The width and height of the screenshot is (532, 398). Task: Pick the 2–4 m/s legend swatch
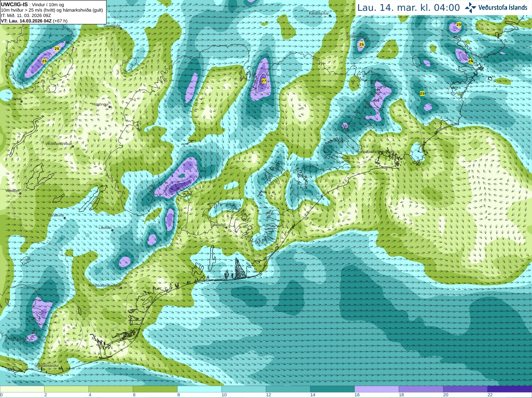66,389
